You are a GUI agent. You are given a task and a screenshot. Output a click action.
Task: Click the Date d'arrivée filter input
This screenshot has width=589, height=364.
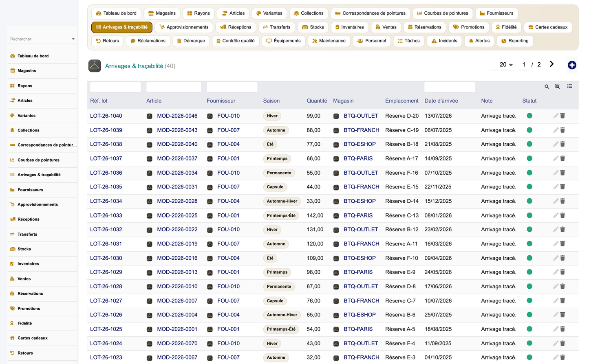pos(450,87)
